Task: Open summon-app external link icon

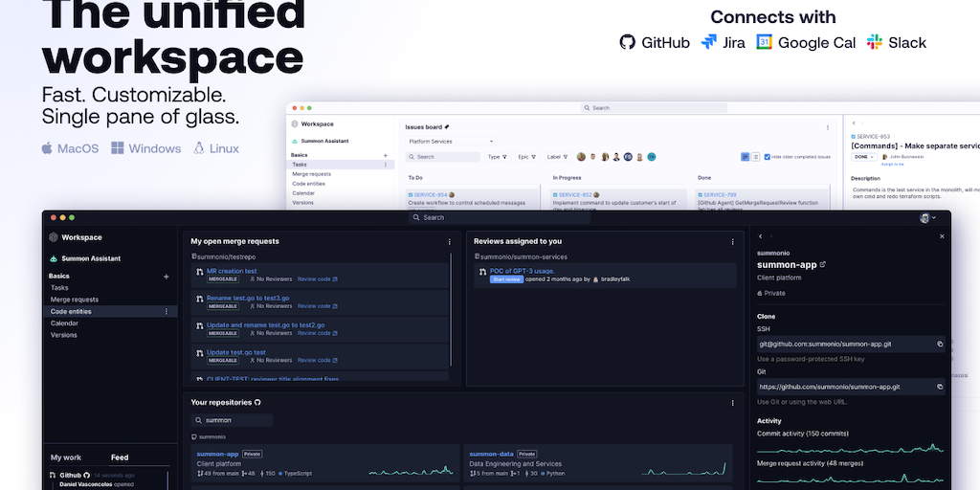Action: point(823,264)
